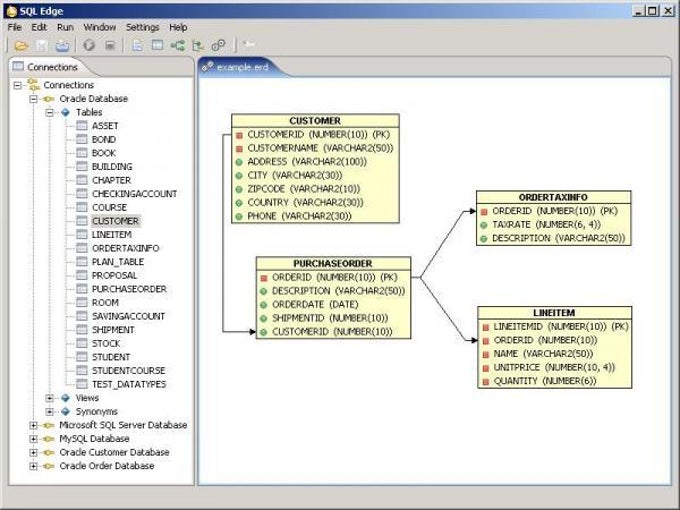The image size is (680, 510).
Task: Click red key marker beside CUSTOMERID (PK)
Action: [239, 135]
